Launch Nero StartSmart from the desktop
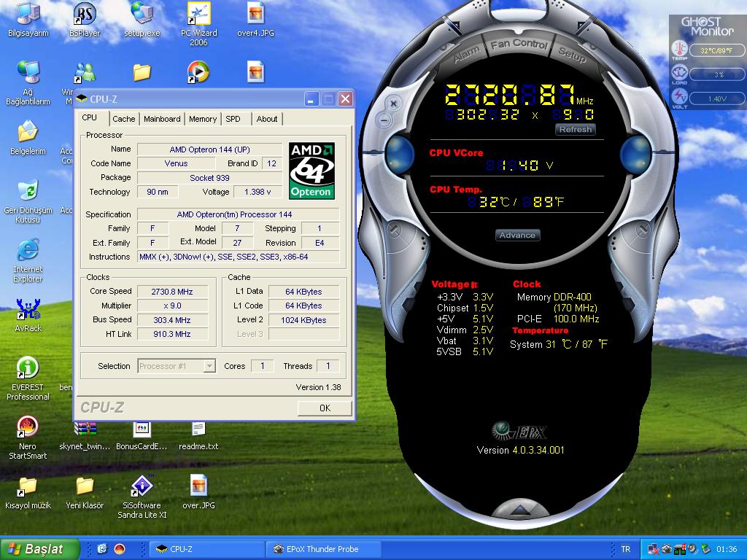Viewport: 747px width, 560px height. point(28,427)
